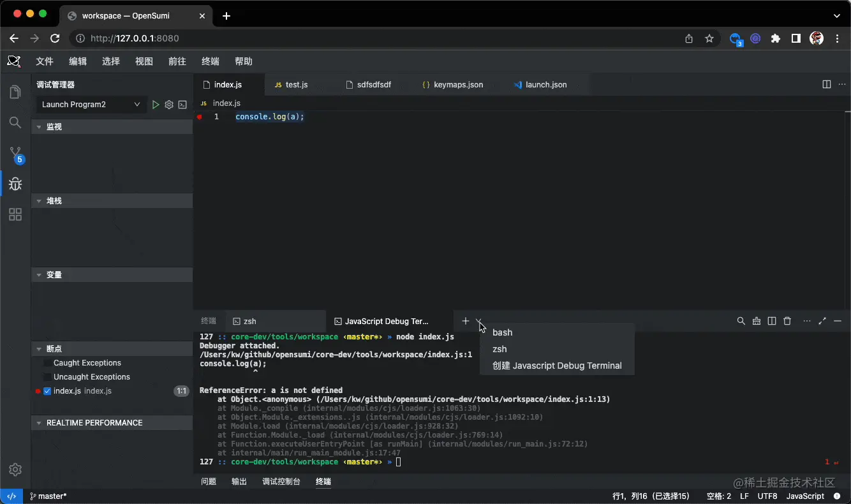Collapse the 断点 breakpoints section

[x=112, y=349]
